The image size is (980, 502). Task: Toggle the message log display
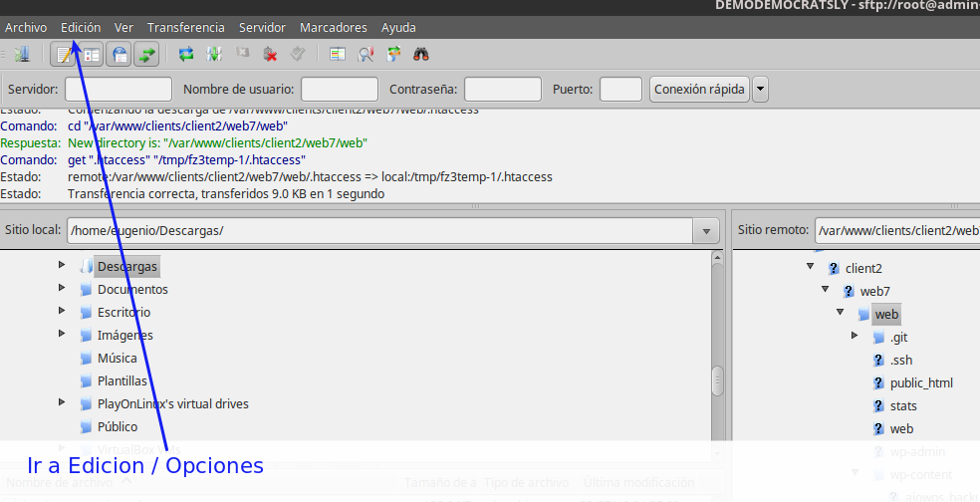click(64, 55)
